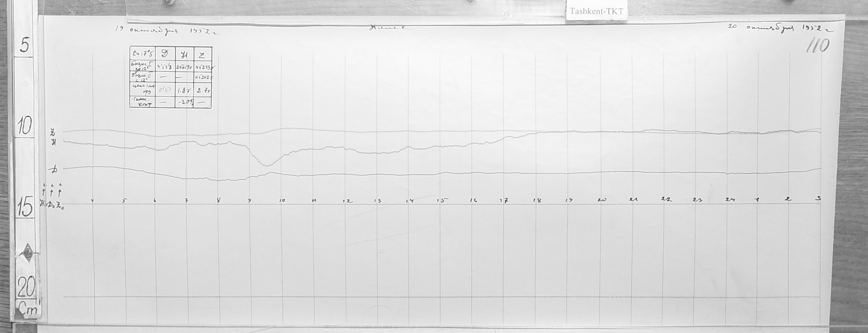Click the Cm unit label on ruler
The height and width of the screenshot is (333, 868).
[x=28, y=310]
